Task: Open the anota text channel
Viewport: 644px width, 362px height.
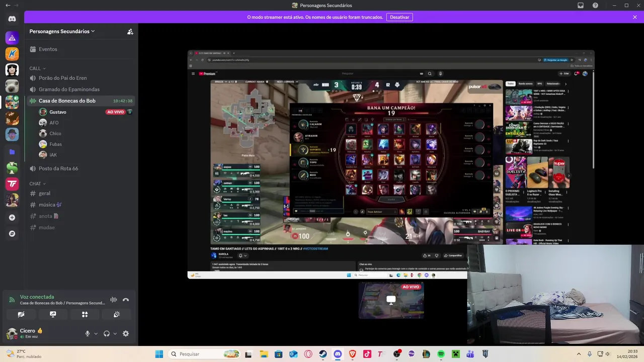Action: pos(80,216)
